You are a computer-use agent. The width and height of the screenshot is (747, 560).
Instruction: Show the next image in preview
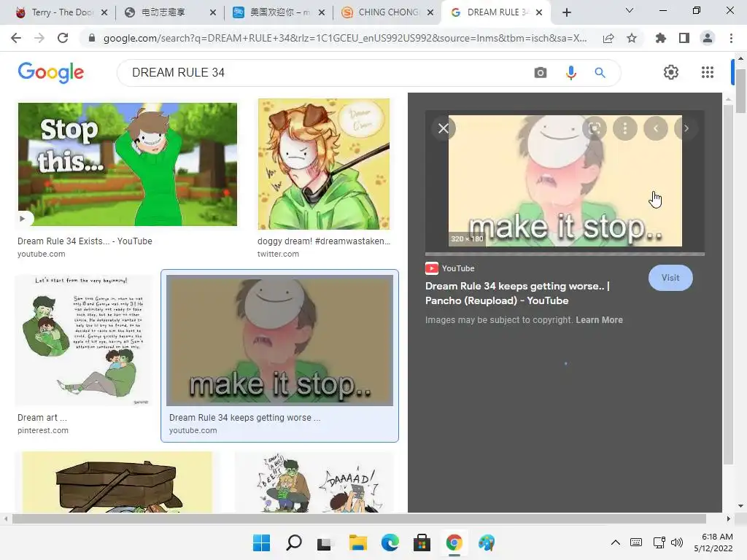tap(686, 128)
